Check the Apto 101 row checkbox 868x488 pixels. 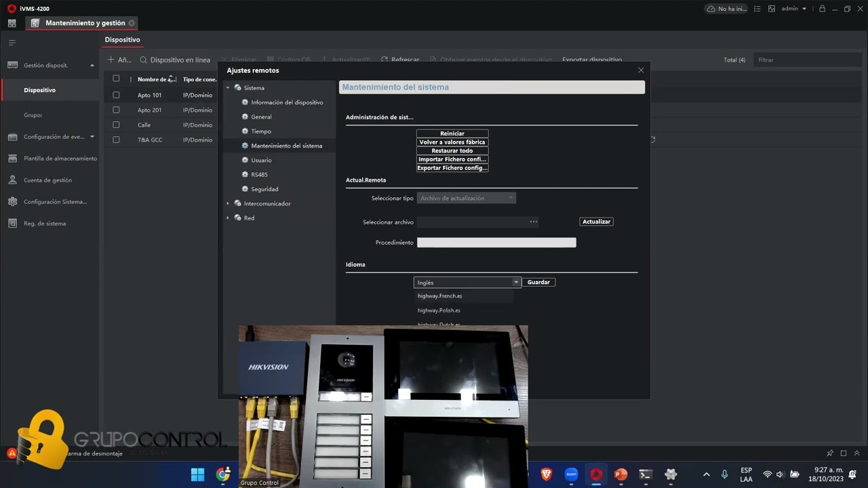pyautogui.click(x=116, y=95)
